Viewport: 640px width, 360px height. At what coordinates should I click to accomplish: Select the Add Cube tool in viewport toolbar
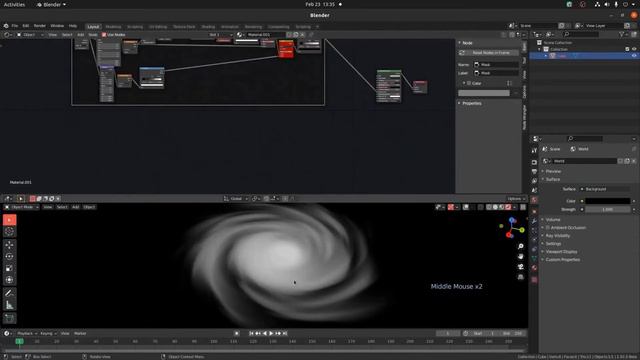10,318
